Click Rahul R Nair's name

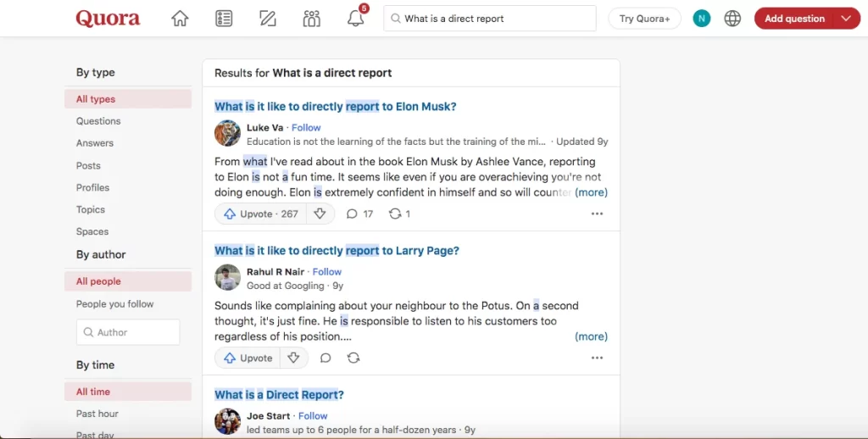click(275, 271)
